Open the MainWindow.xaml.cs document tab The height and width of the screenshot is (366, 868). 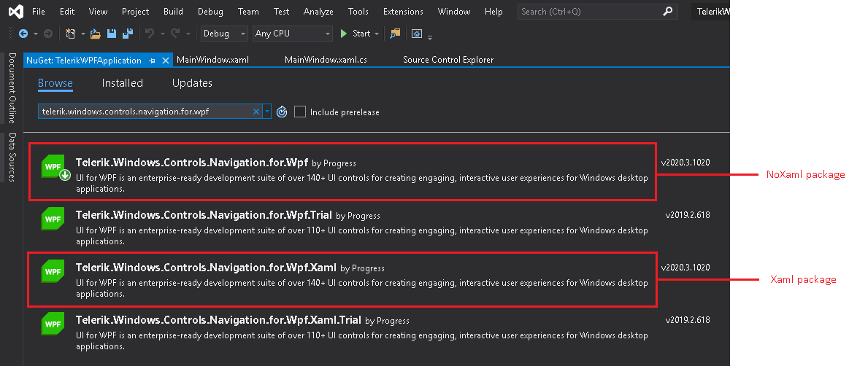pos(326,60)
